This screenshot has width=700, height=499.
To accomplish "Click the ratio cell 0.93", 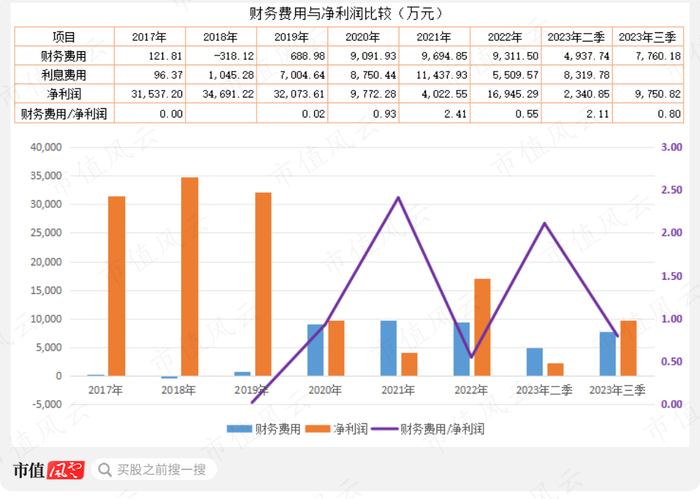I will [x=384, y=114].
